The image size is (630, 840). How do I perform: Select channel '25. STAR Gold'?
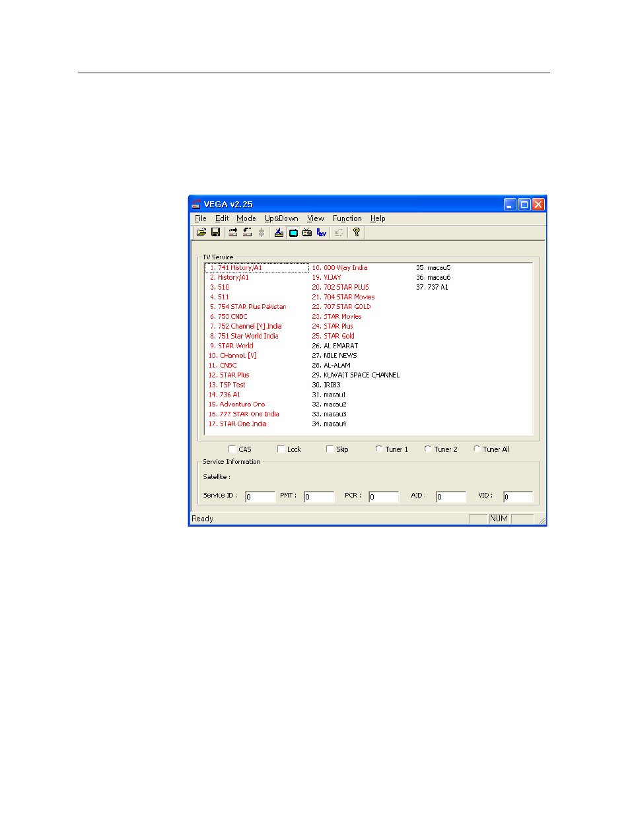click(333, 337)
